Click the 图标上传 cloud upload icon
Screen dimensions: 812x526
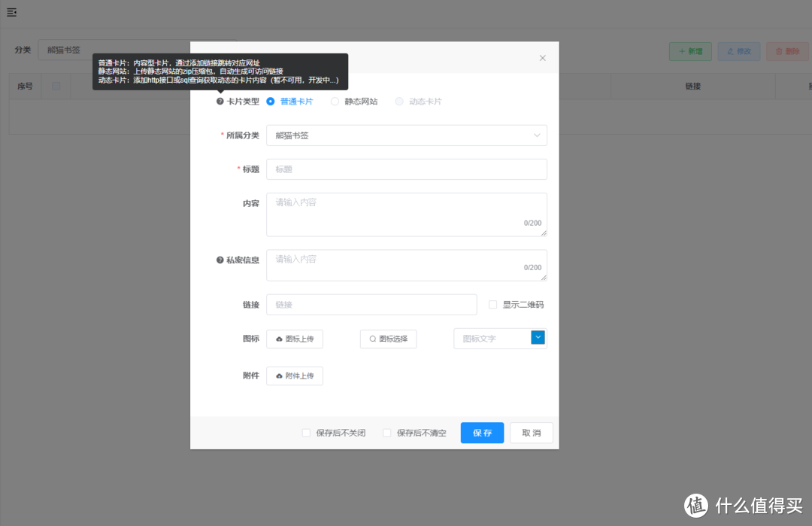(278, 339)
